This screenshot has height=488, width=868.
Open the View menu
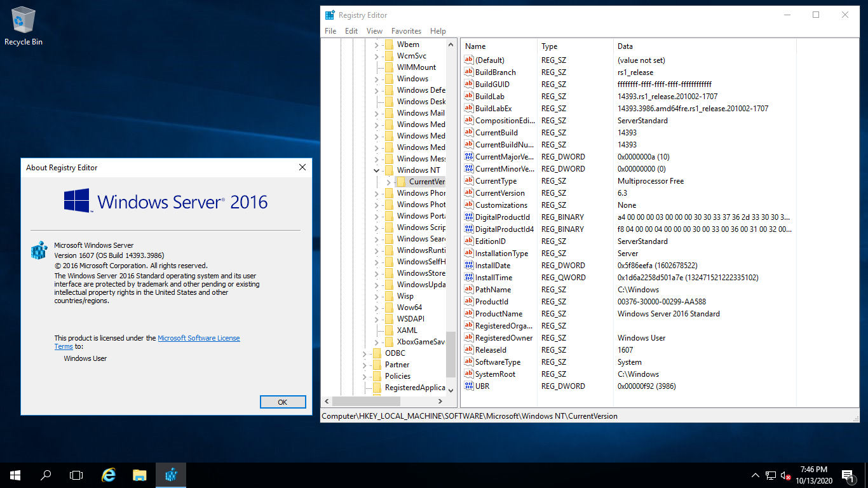(374, 31)
